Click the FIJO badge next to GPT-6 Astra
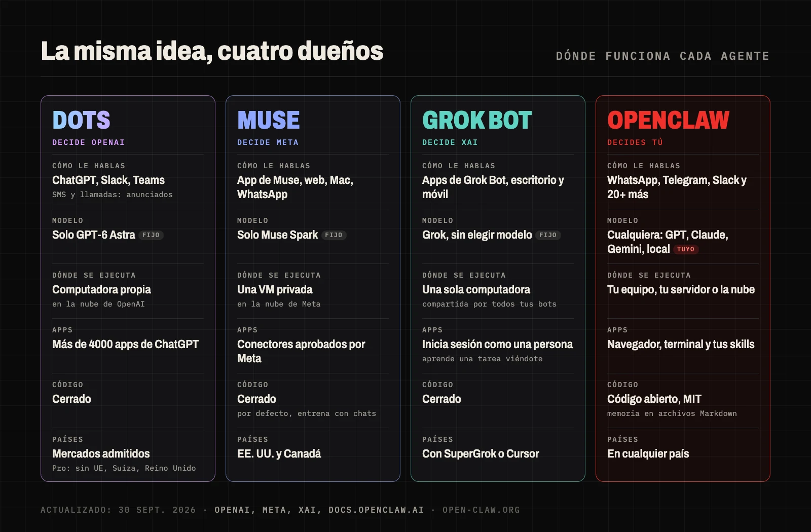The image size is (811, 532). [151, 235]
